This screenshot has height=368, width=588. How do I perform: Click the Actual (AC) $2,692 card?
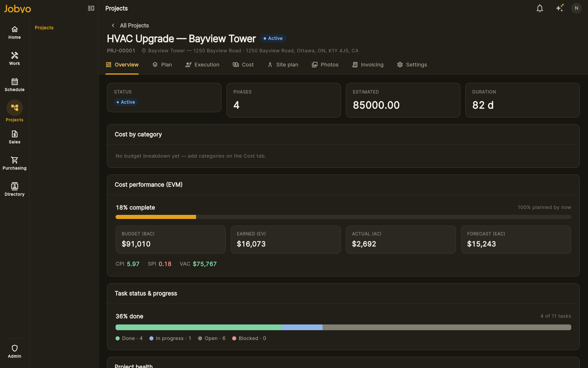(401, 239)
